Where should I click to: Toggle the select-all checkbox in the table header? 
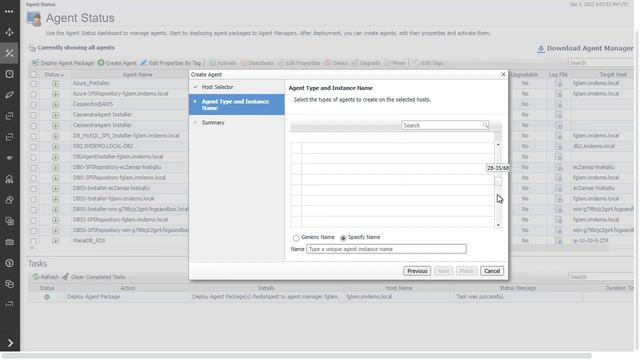pyautogui.click(x=33, y=75)
